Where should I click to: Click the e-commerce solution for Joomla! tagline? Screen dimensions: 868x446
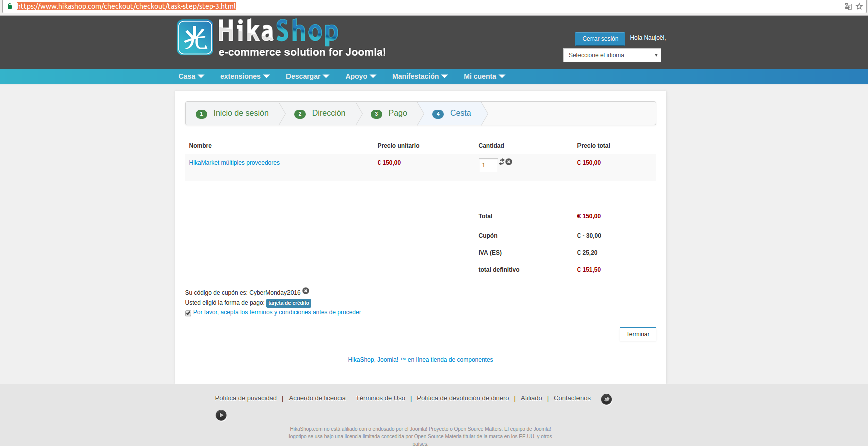[302, 52]
